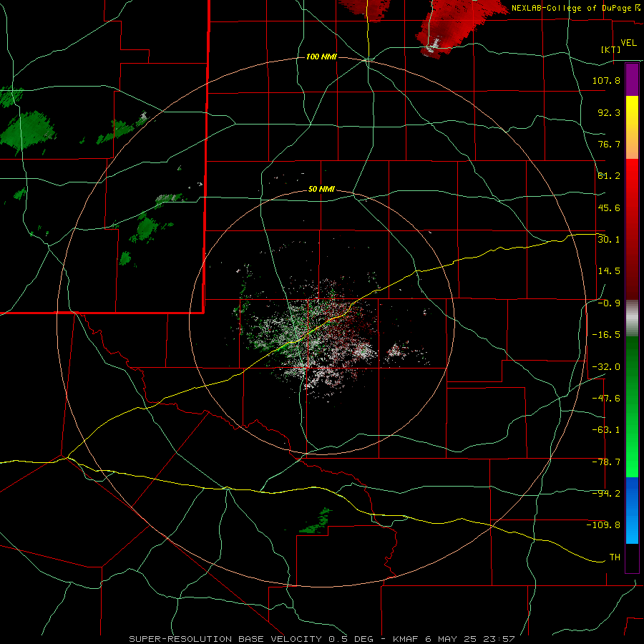Pick the gray near-zero segment of the velocity scale

tap(632, 318)
